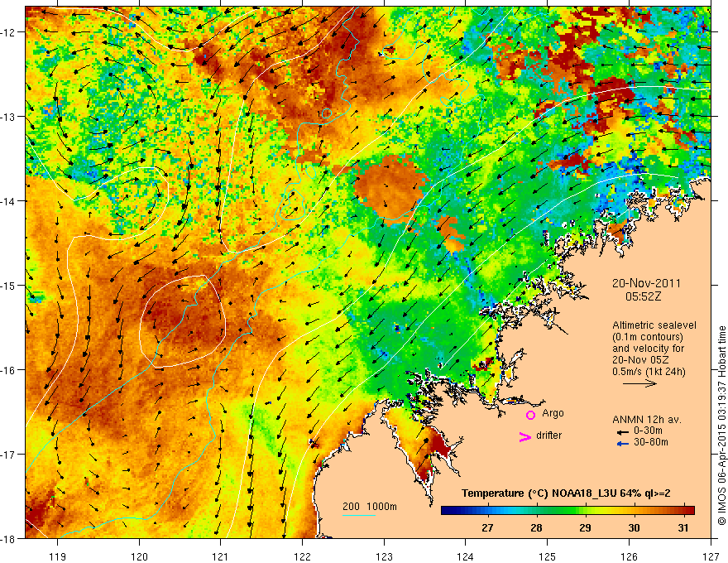Click longitude axis label 125

point(548,556)
